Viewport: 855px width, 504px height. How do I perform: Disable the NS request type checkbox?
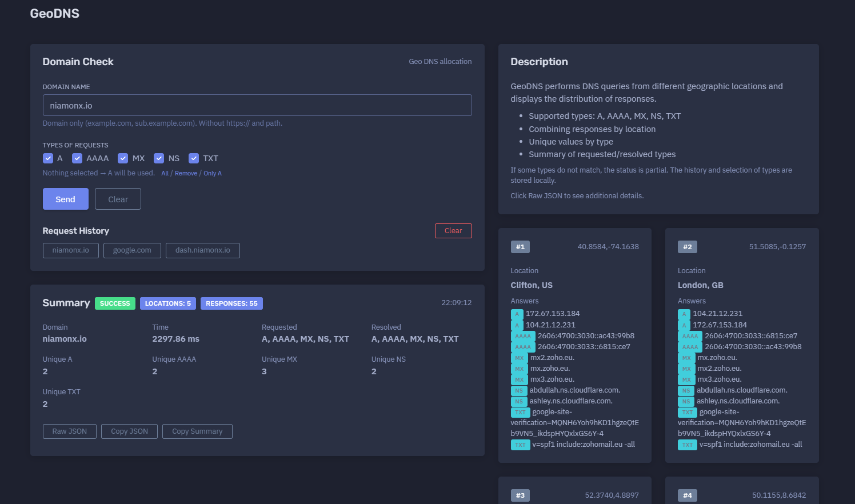(159, 158)
